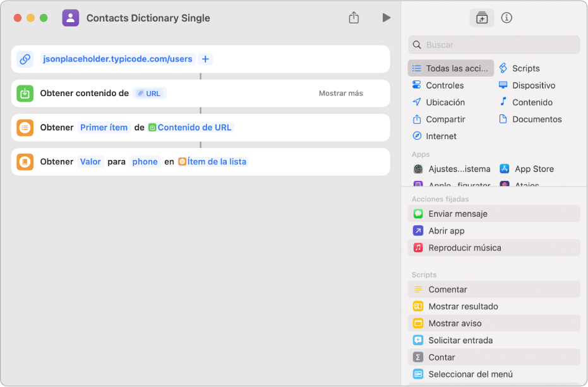Screen dimensions: 588x387
Task: Select the URL variable token
Action: point(149,94)
